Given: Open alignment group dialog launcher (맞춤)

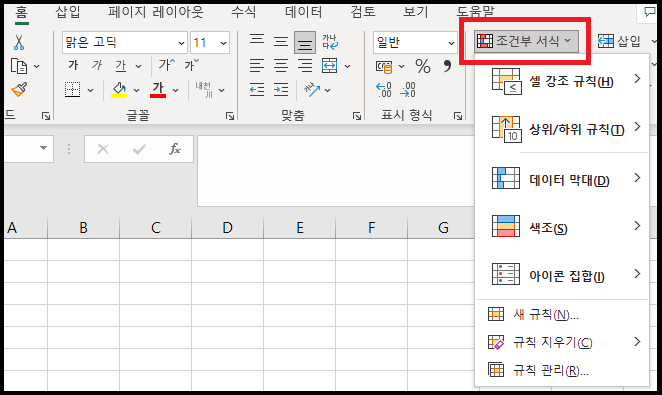Looking at the screenshot, I should coord(357,116).
